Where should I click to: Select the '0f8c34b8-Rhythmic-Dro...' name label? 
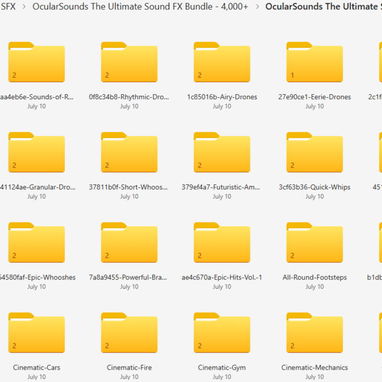click(x=129, y=97)
